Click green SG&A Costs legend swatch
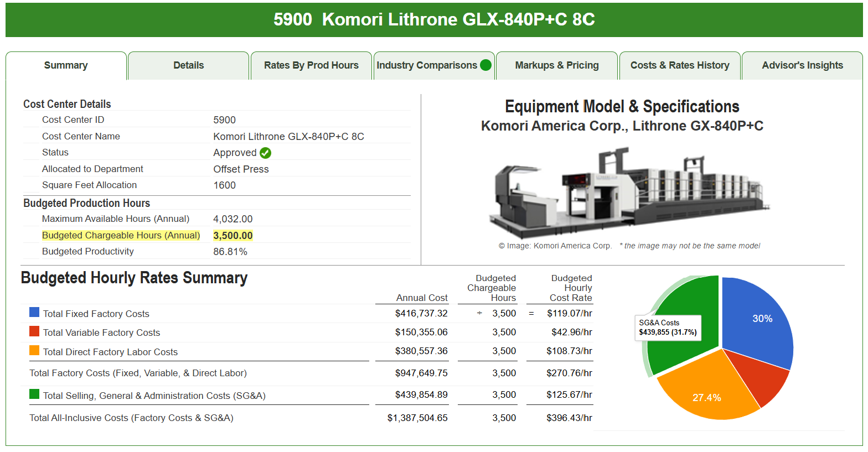This screenshot has width=868, height=452. coord(34,394)
